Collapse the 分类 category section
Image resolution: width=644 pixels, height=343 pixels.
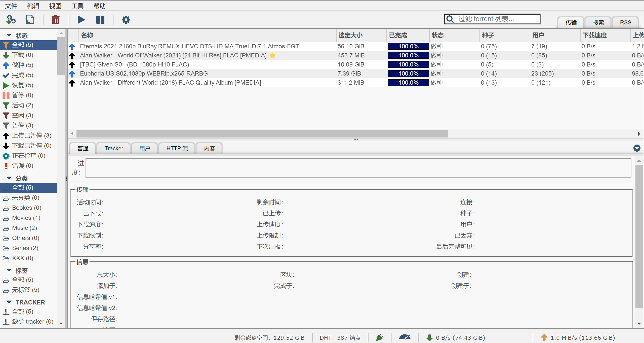9,178
